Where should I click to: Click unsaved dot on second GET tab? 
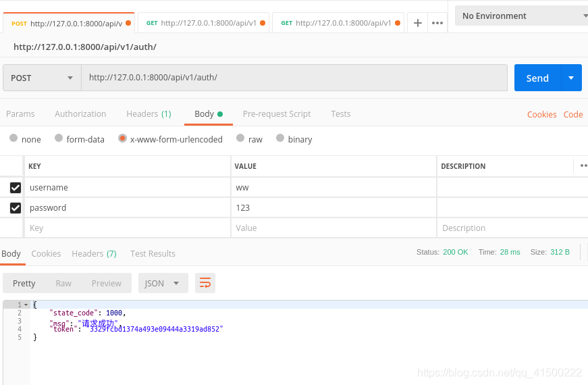coord(263,23)
